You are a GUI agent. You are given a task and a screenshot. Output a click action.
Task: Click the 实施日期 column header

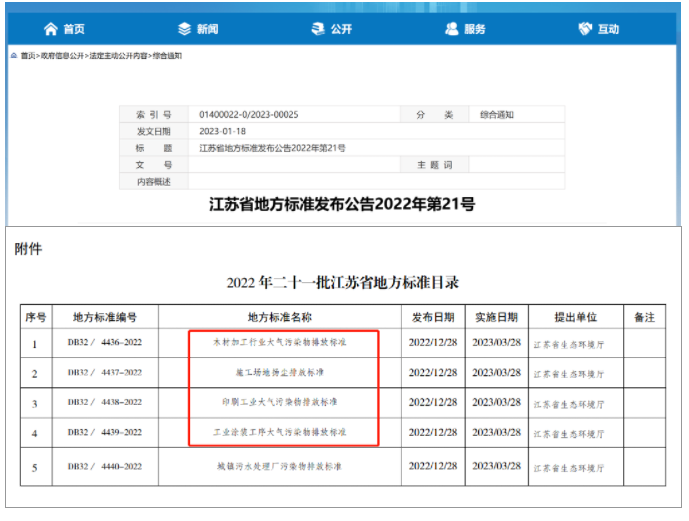point(497,317)
